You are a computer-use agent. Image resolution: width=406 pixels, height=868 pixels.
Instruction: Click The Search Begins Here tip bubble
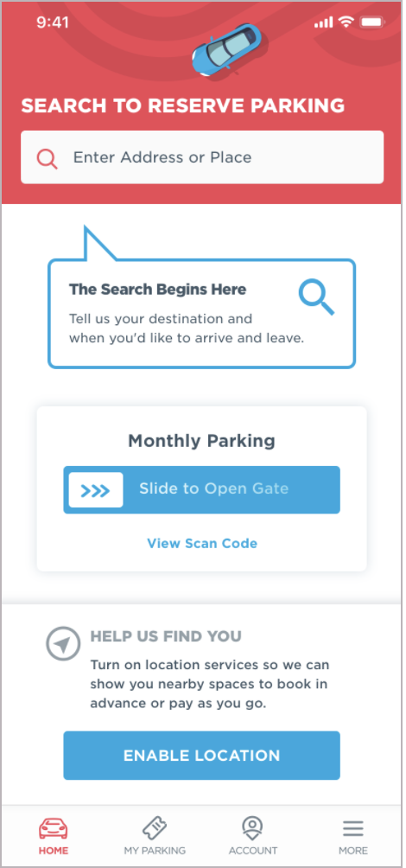click(202, 313)
